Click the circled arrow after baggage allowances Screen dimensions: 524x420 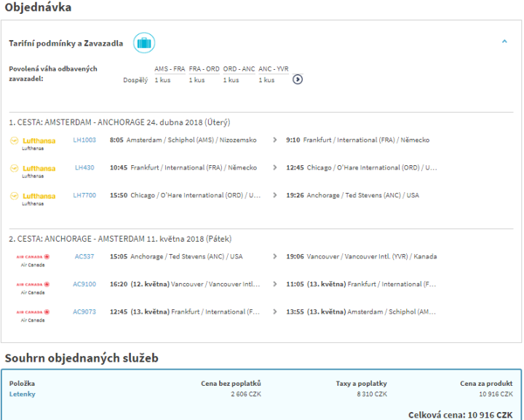click(297, 79)
